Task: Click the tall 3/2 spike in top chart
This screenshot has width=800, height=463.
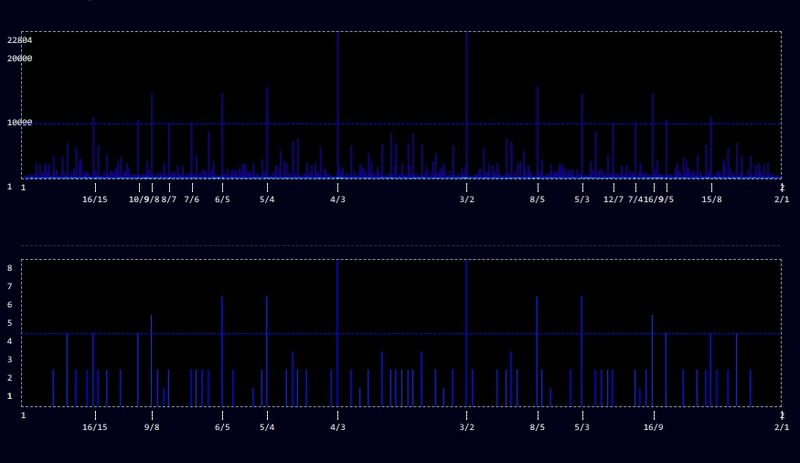Action: [x=467, y=105]
